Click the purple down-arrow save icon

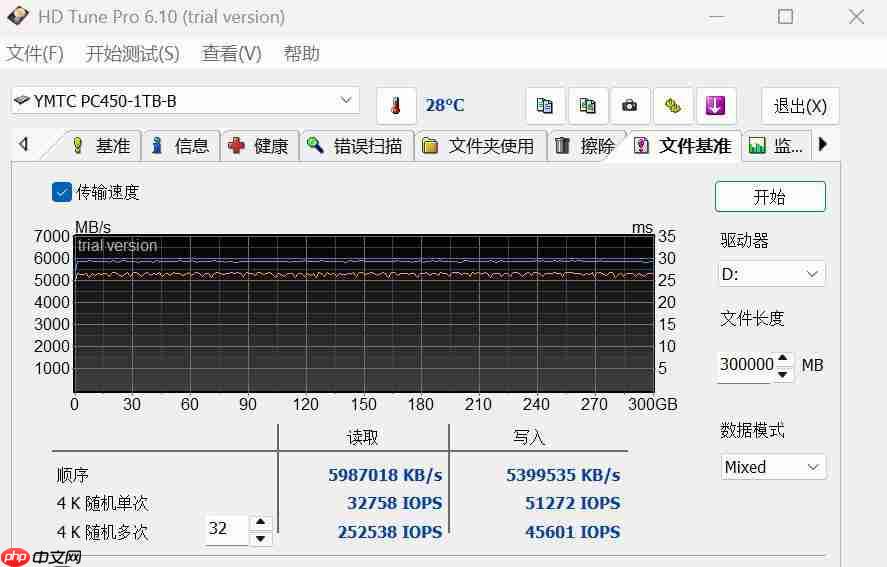pyautogui.click(x=715, y=106)
